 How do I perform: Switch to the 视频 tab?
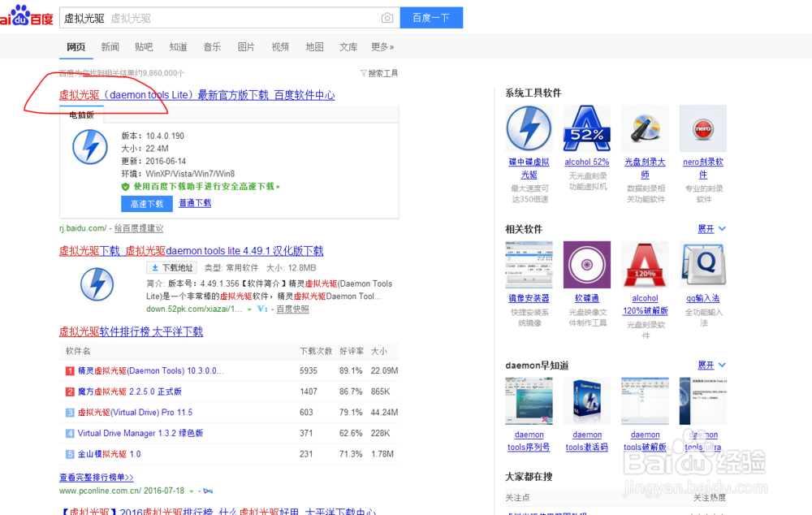tap(280, 47)
